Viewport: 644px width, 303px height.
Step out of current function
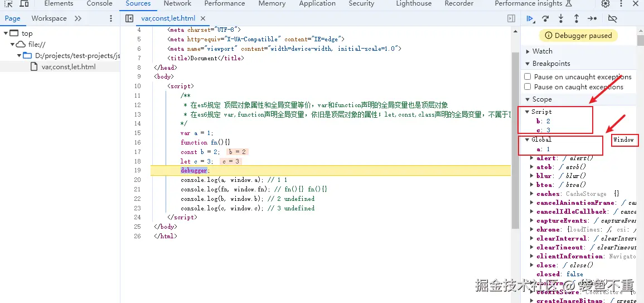pos(577,18)
